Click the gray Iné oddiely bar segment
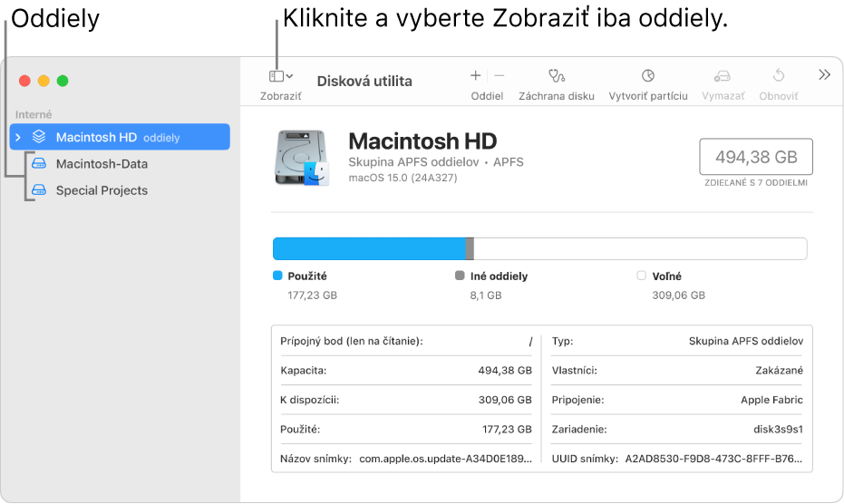 (470, 248)
